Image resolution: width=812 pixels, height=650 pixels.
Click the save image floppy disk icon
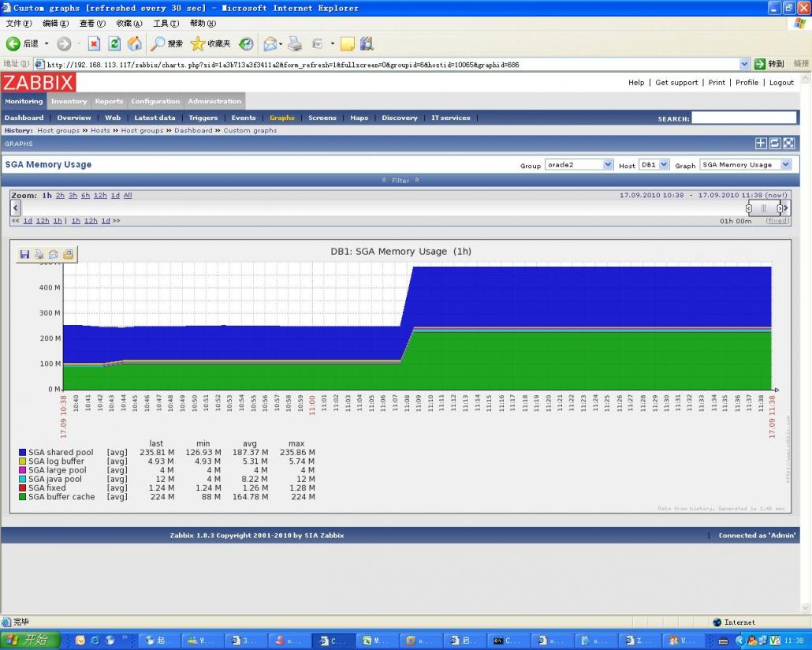[x=24, y=254]
